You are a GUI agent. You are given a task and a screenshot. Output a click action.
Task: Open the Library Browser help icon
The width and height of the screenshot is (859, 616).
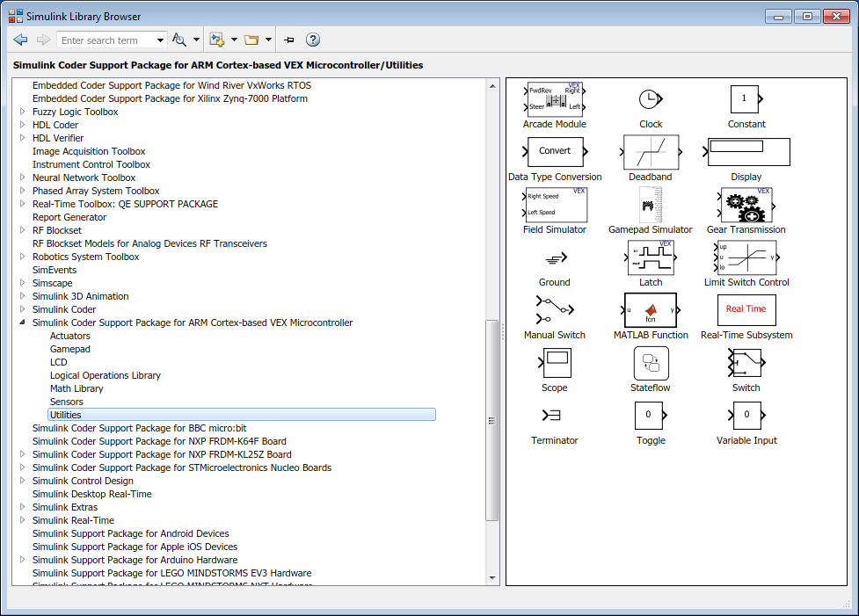312,40
